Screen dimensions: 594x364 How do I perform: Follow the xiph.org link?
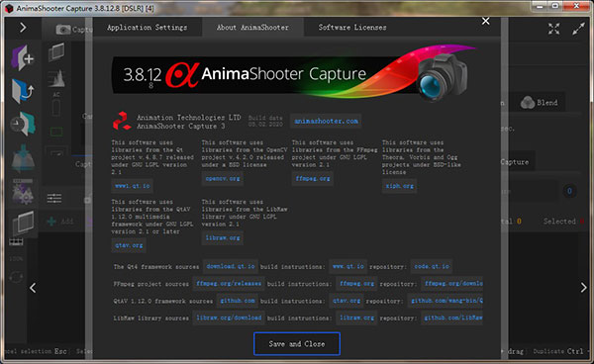pos(399,186)
